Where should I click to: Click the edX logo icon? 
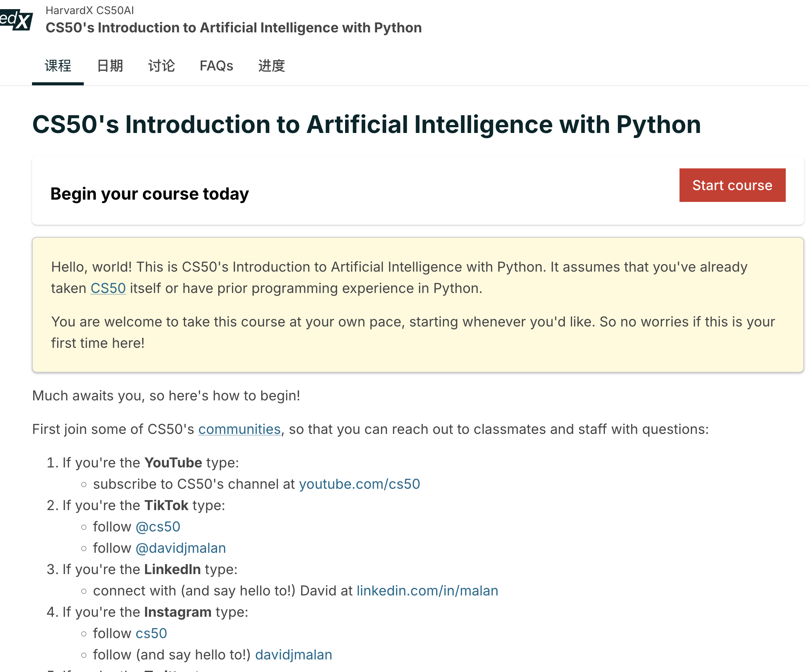tap(16, 19)
